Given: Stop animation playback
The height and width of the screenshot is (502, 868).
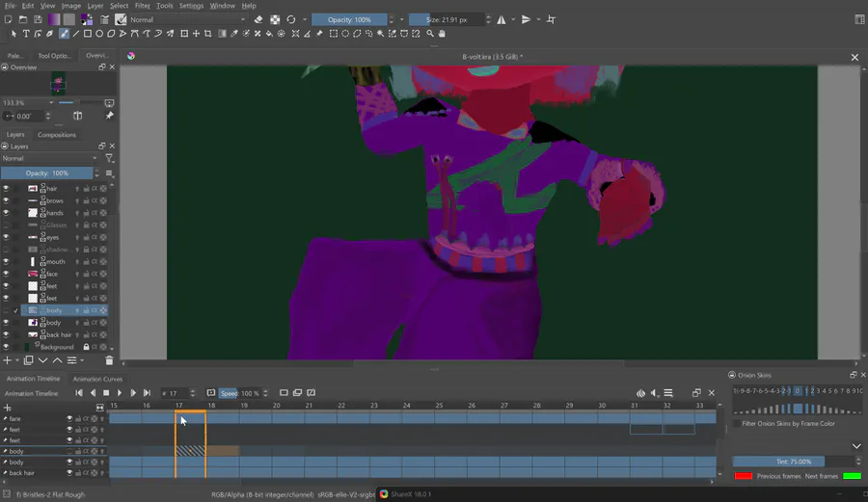Looking at the screenshot, I should pos(106,393).
